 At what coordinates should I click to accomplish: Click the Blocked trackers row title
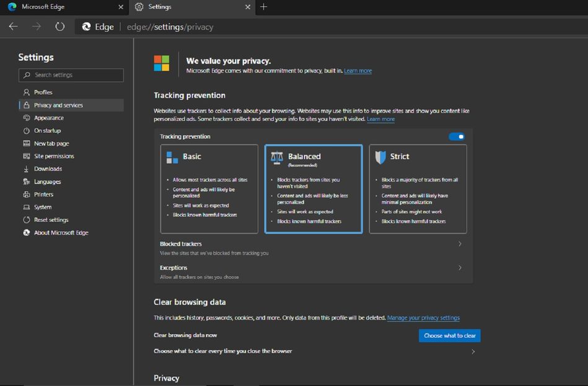click(x=181, y=244)
